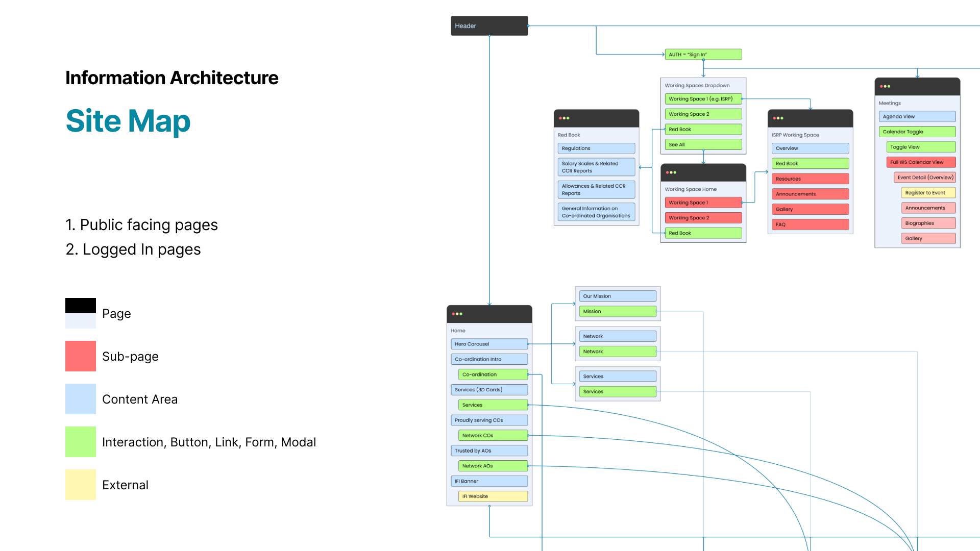Click the dark Header node

[488, 26]
